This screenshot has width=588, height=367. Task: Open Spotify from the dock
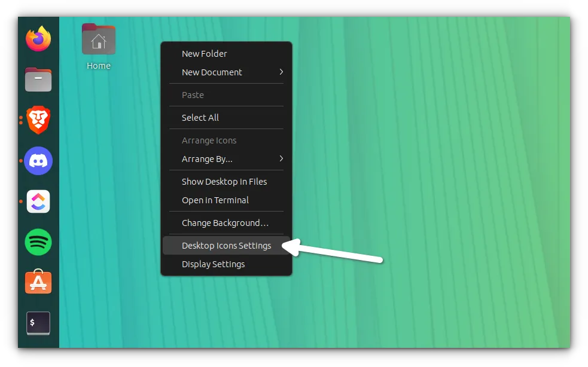click(x=38, y=242)
